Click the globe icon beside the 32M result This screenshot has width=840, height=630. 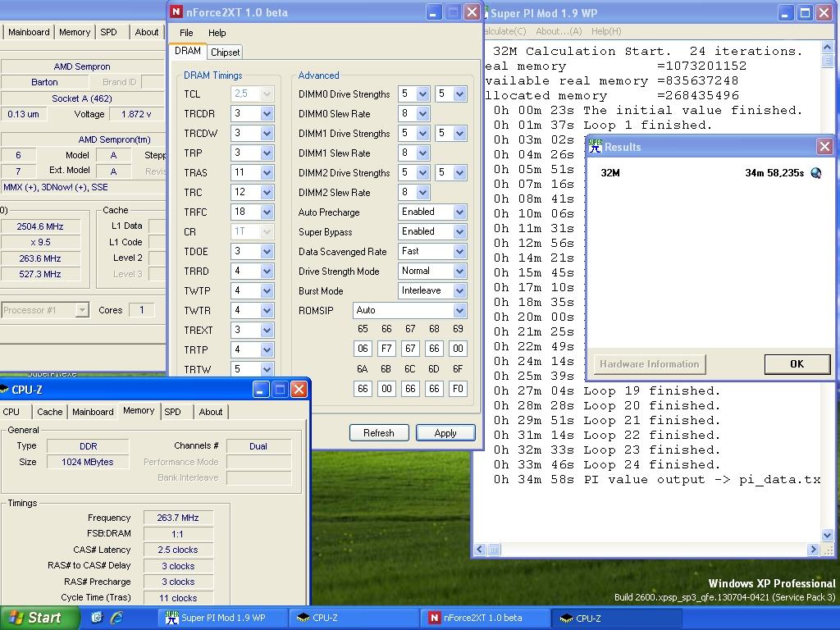pyautogui.click(x=816, y=173)
